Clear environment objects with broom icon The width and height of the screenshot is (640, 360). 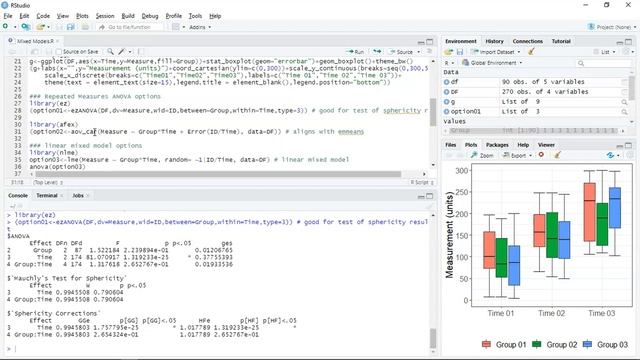tap(531, 52)
